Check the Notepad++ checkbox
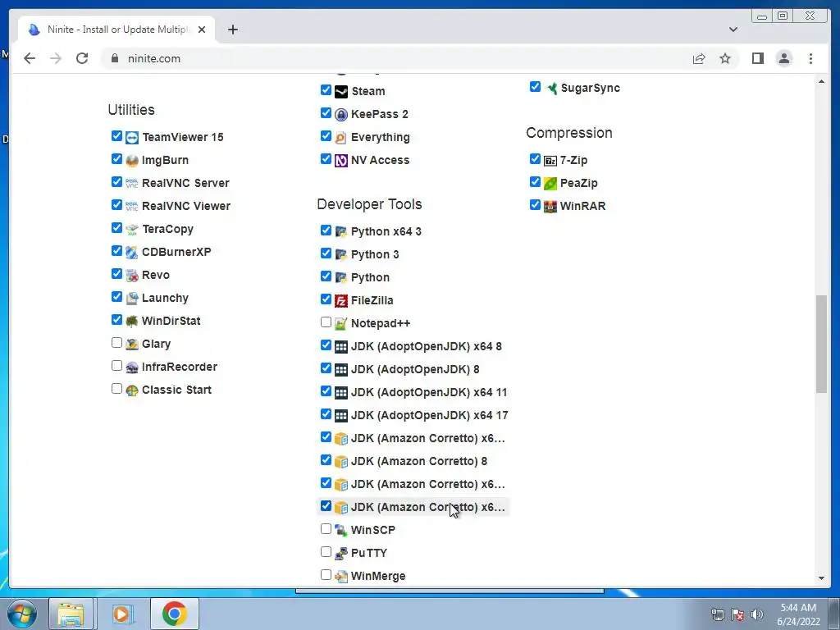The width and height of the screenshot is (840, 630). pyautogui.click(x=326, y=322)
